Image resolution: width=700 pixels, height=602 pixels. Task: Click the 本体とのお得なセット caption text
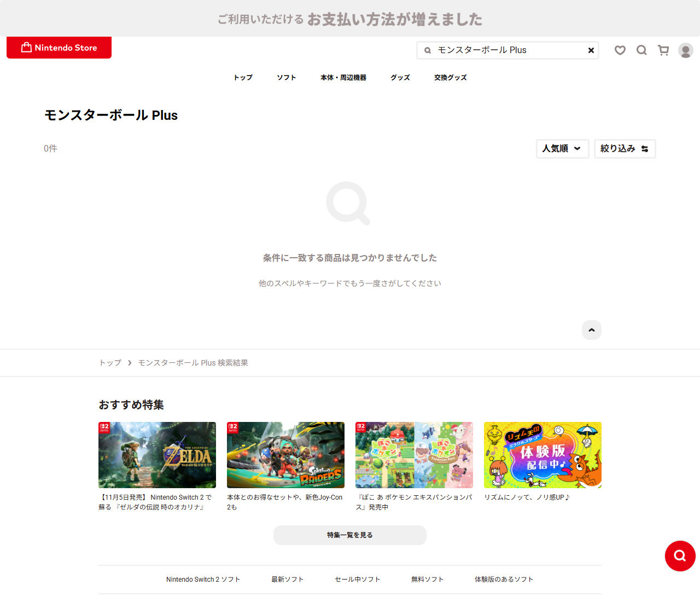[285, 502]
